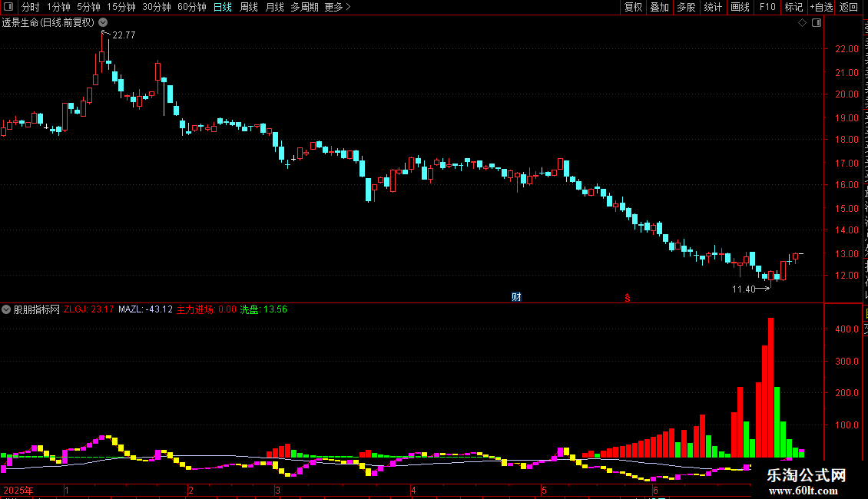Open the 统计 statistics tool
The image size is (868, 499).
[713, 7]
